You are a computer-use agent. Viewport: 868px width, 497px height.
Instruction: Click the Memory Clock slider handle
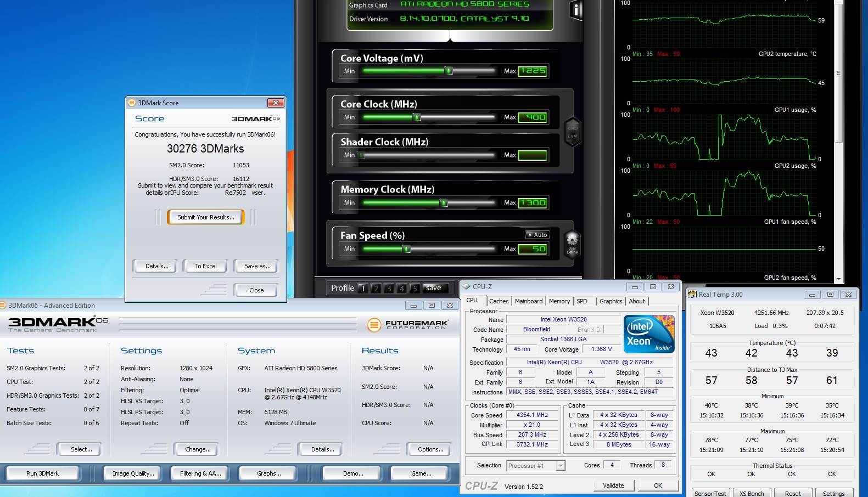[444, 203]
